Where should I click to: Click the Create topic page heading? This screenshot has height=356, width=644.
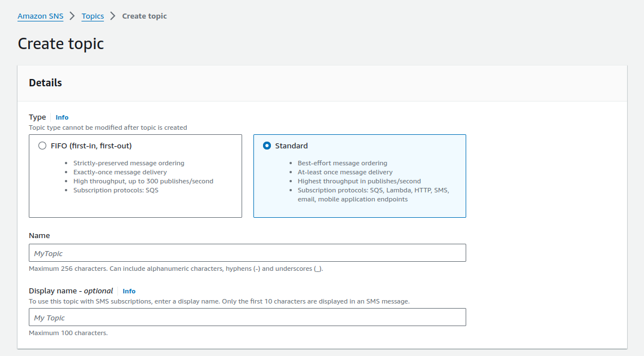coord(61,44)
